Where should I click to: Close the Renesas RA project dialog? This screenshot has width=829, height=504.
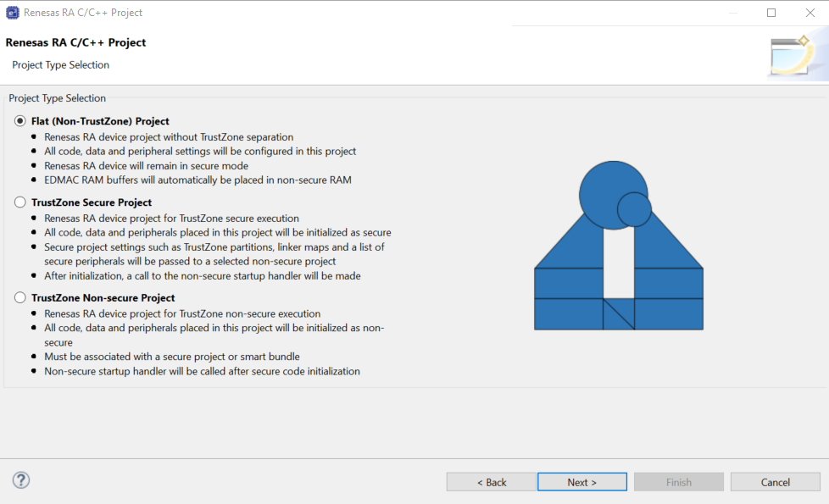point(810,13)
